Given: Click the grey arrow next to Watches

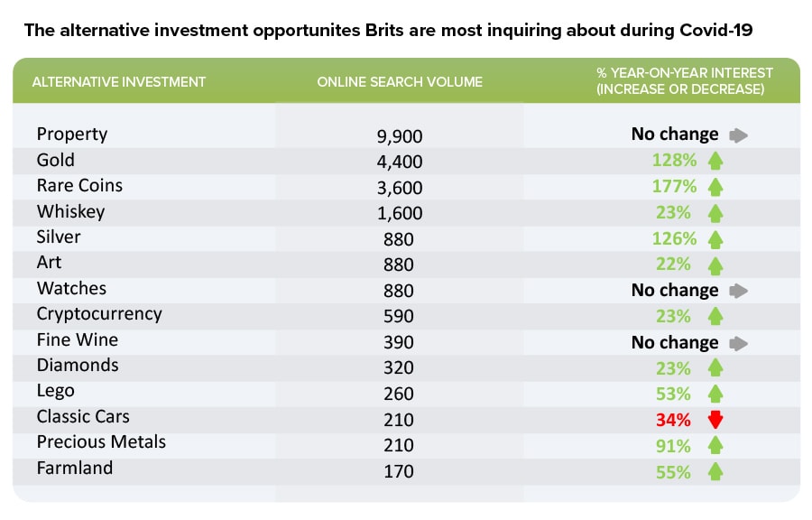Looking at the screenshot, I should pyautogui.click(x=739, y=291).
